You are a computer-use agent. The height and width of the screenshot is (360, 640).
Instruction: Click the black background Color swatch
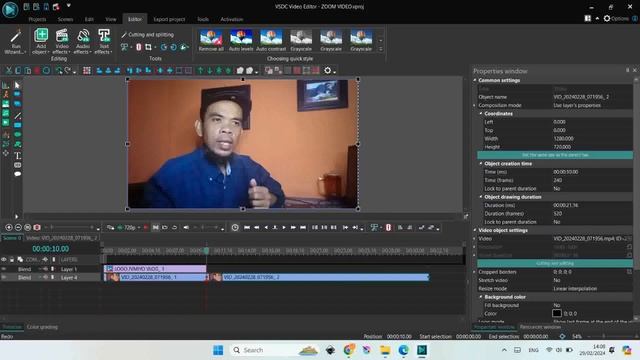(x=557, y=313)
